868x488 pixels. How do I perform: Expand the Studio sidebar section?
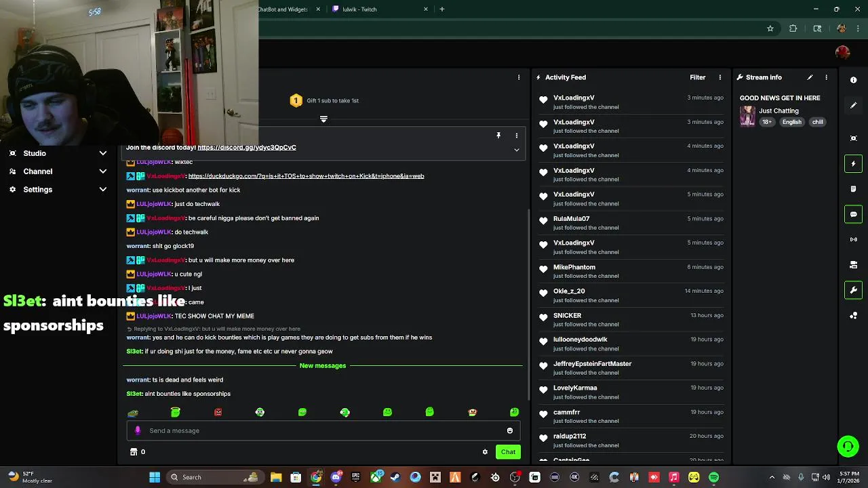click(x=57, y=153)
